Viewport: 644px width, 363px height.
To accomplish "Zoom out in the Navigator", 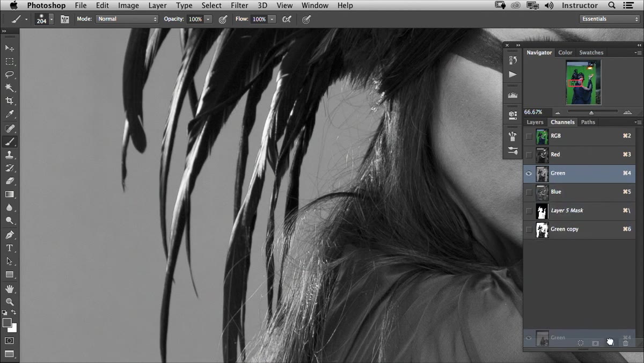I will 557,113.
